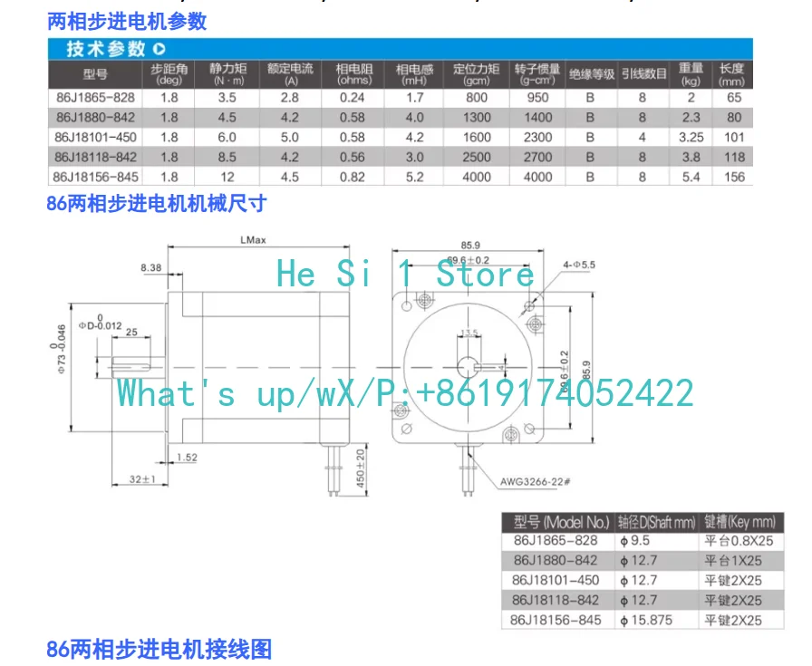Image resolution: width=812 pixels, height=666 pixels.
Task: Click the 静力矩 (N·m) column header
Action: click(x=227, y=74)
